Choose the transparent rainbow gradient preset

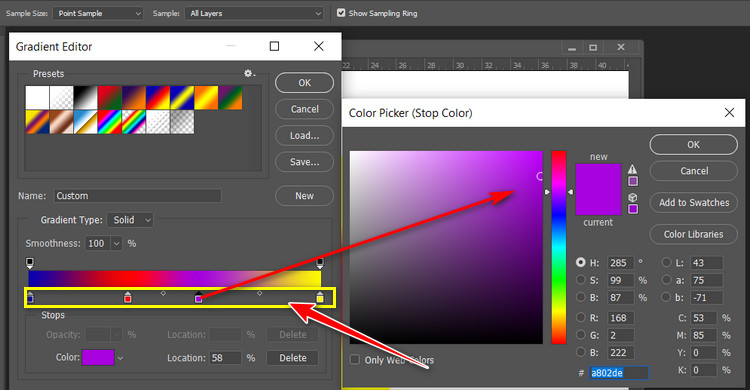coord(134,122)
